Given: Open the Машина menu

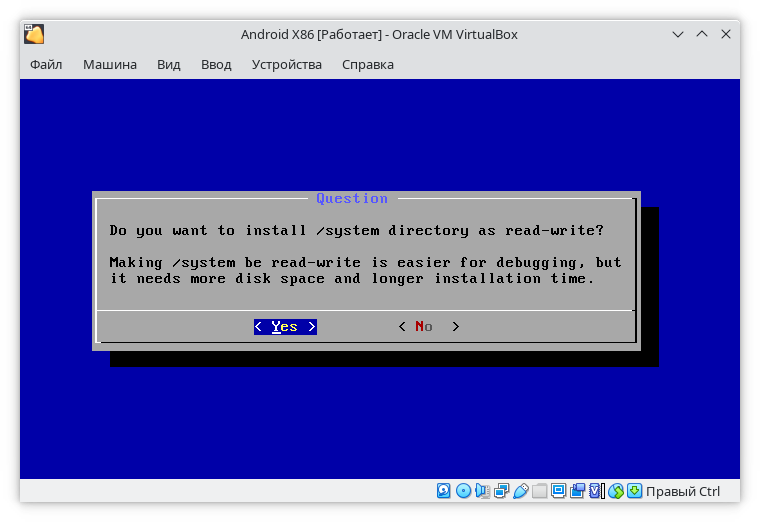Looking at the screenshot, I should coord(110,64).
